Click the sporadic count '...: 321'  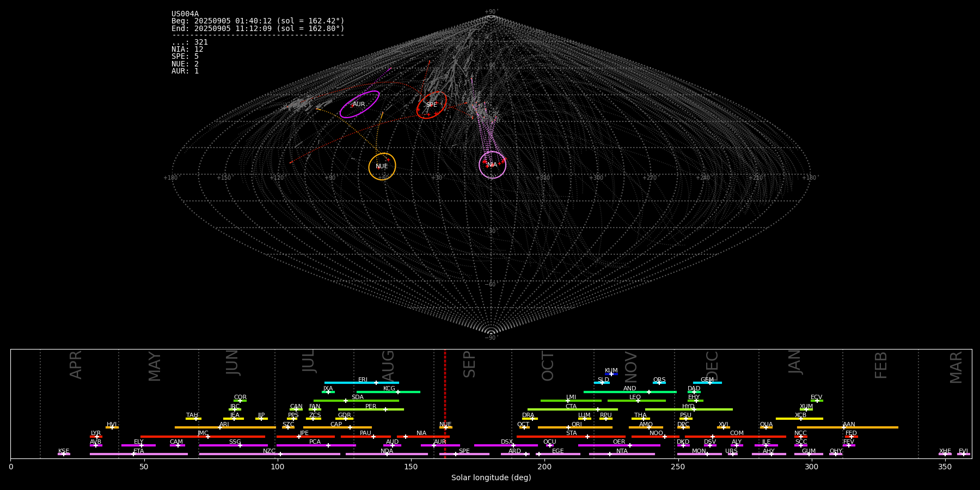click(x=189, y=42)
